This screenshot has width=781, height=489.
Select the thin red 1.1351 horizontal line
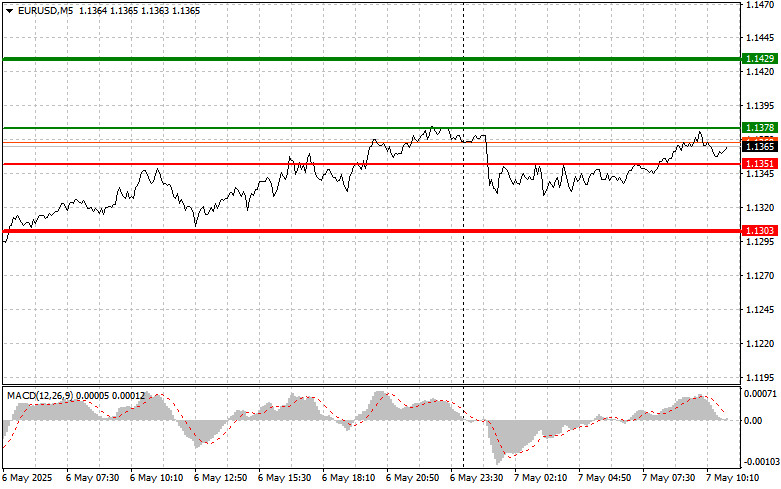click(x=372, y=164)
